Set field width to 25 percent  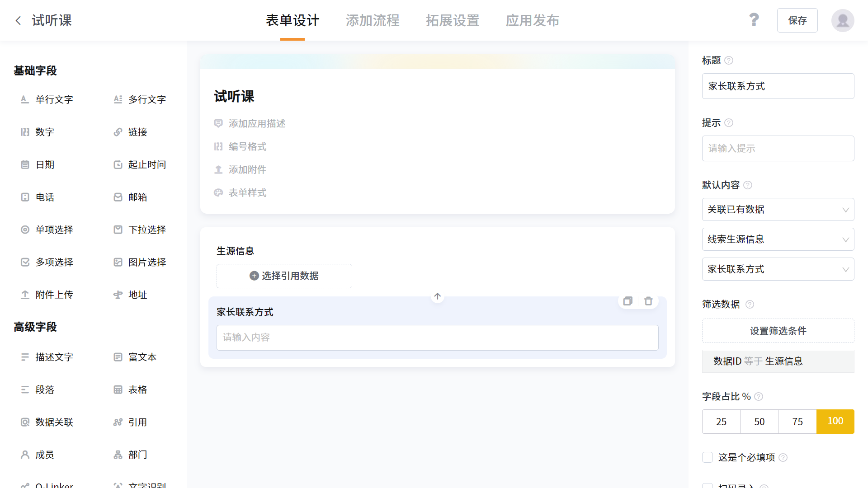click(721, 422)
